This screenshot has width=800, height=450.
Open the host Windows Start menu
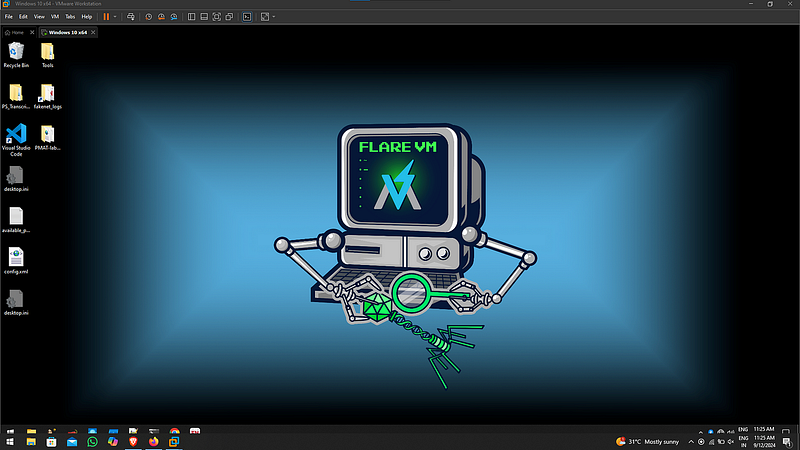coord(10,442)
